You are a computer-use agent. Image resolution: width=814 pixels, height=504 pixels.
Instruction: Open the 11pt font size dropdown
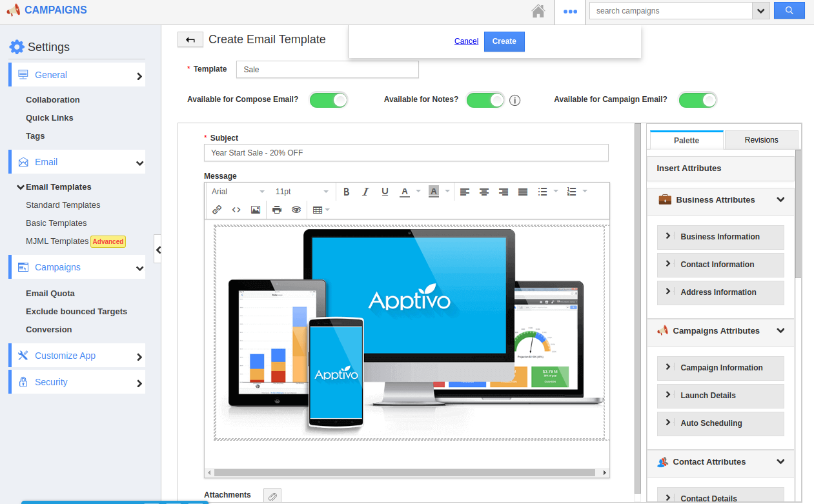pyautogui.click(x=302, y=192)
